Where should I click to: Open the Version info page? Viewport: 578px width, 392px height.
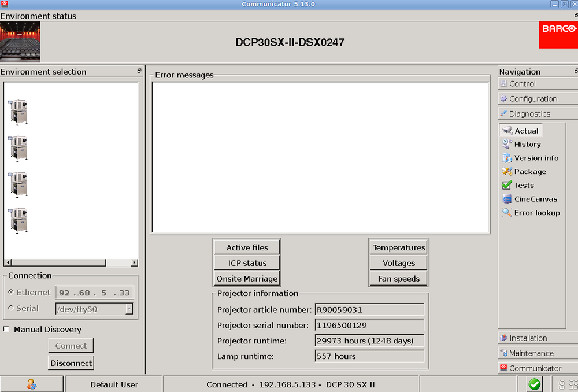point(530,158)
